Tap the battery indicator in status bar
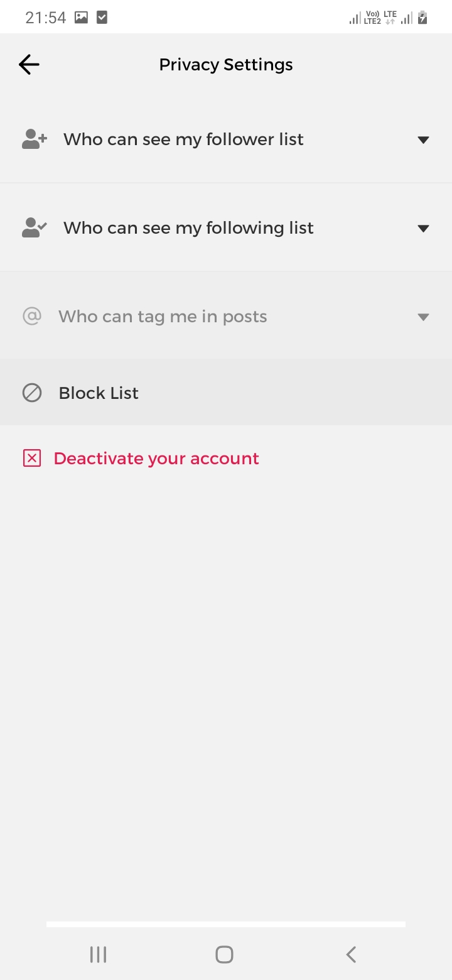The image size is (452, 980). 423,18
